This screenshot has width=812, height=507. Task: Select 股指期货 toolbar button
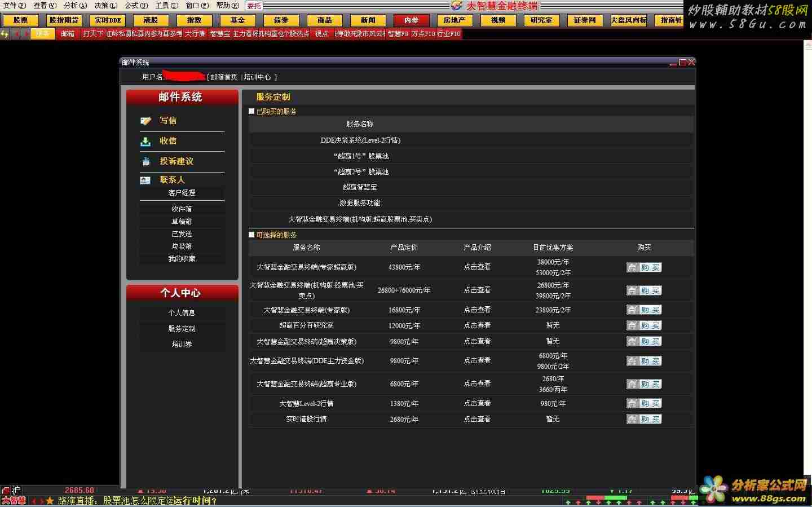pyautogui.click(x=64, y=20)
